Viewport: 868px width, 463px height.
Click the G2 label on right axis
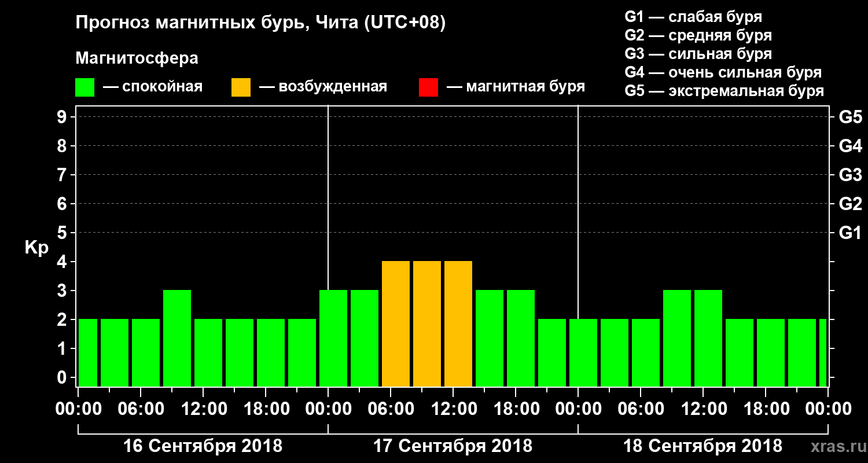pos(850,204)
